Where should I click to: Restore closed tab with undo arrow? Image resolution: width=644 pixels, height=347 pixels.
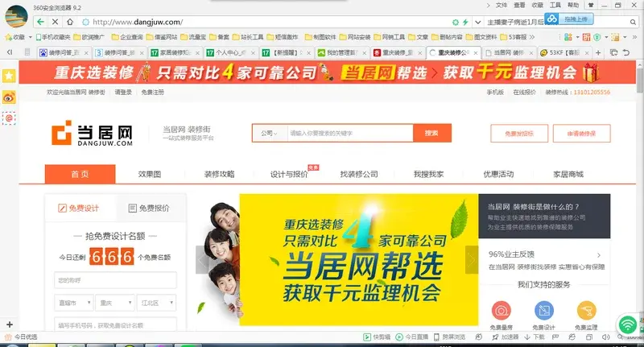tap(626, 52)
